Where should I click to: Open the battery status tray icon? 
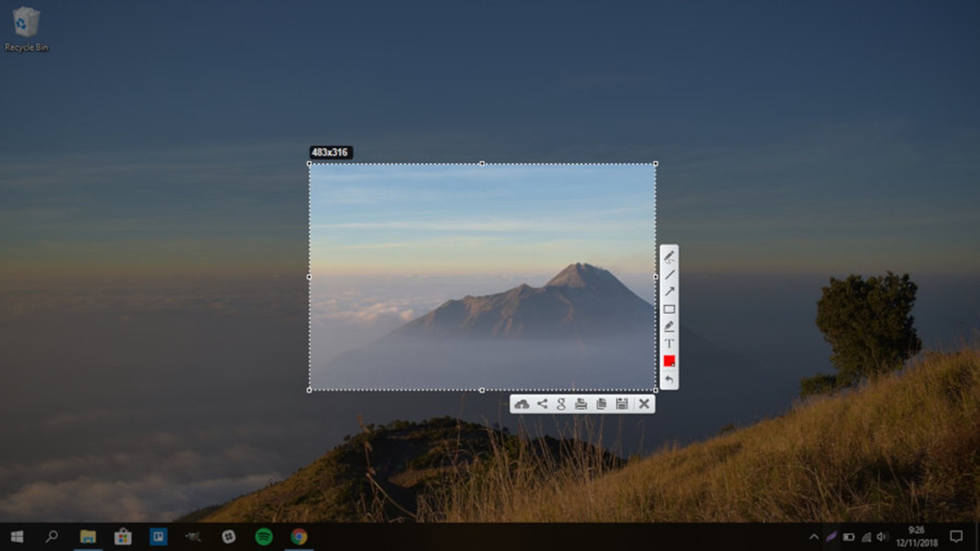pos(848,536)
